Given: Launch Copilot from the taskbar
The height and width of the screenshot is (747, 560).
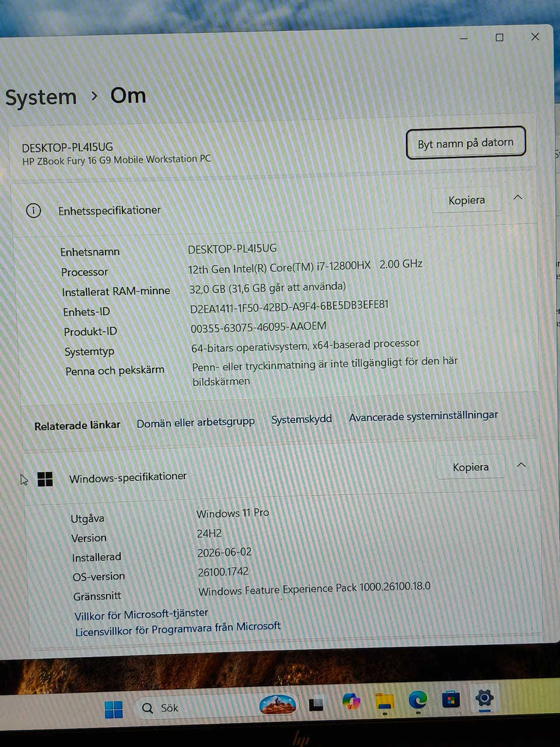Looking at the screenshot, I should [351, 701].
